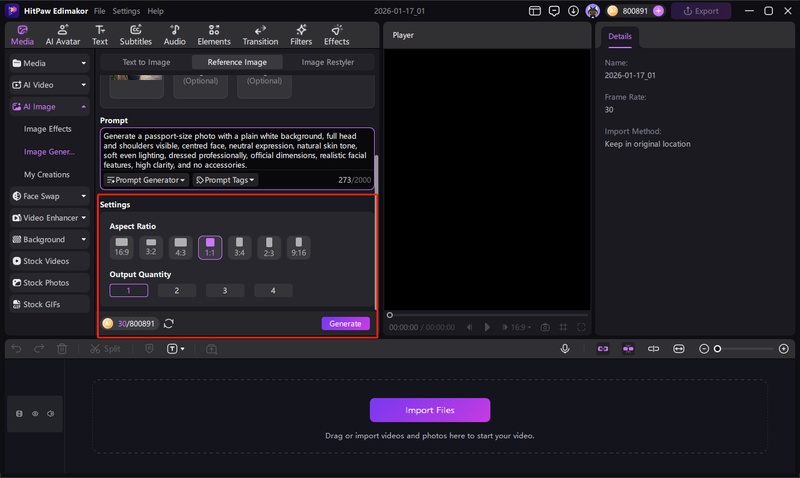The width and height of the screenshot is (800, 478).
Task: Open the AI Avatar tool tab
Action: point(62,35)
